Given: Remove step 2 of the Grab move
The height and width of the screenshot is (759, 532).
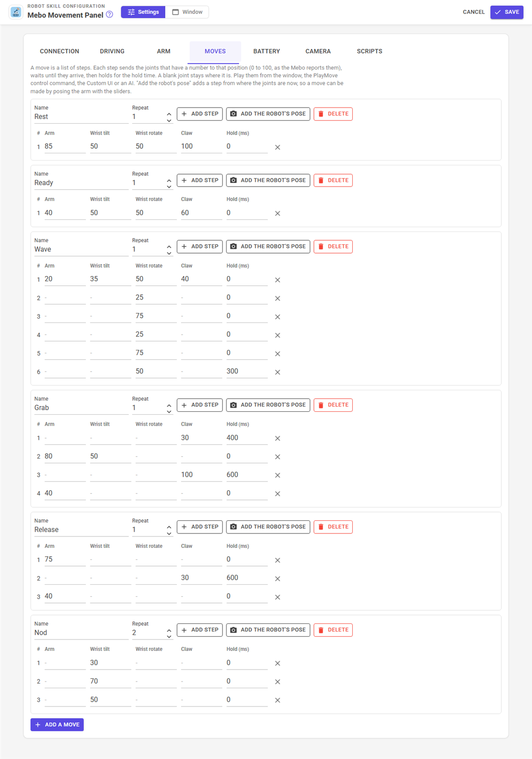Looking at the screenshot, I should pos(277,457).
